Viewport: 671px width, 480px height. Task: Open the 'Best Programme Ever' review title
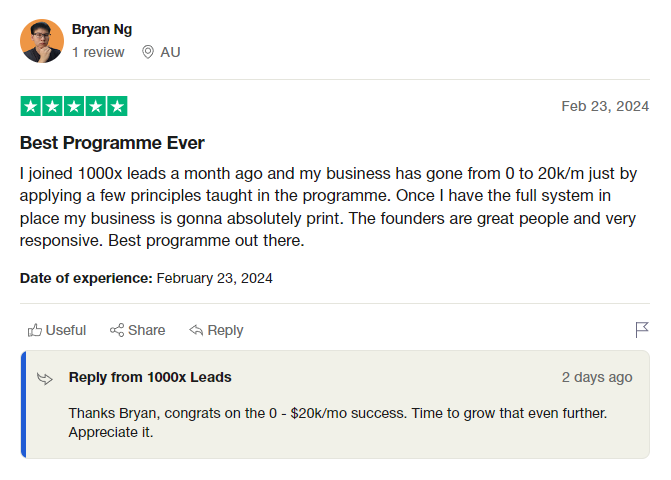112,143
